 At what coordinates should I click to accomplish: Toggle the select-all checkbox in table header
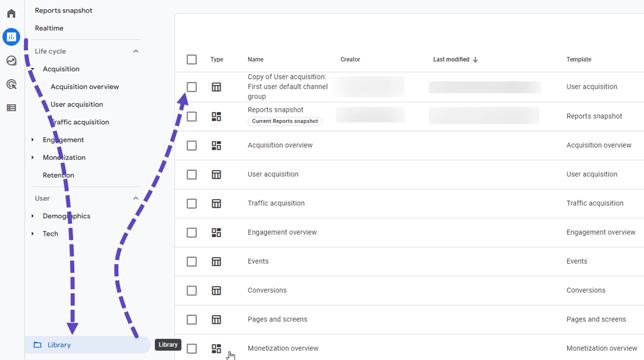tap(192, 60)
